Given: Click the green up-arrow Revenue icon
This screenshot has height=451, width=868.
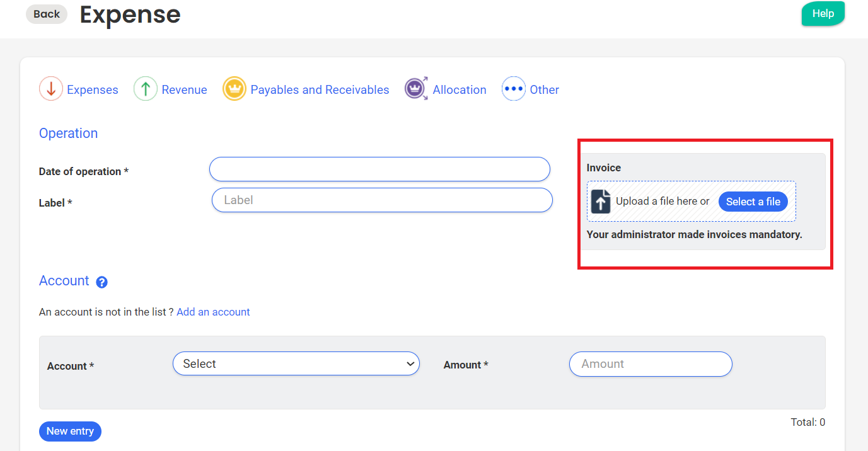Looking at the screenshot, I should tap(146, 89).
